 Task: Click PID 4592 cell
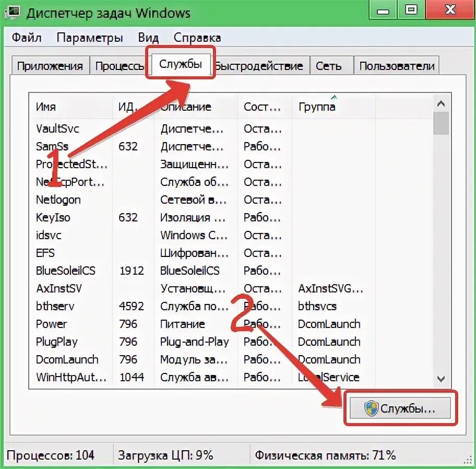click(x=131, y=306)
